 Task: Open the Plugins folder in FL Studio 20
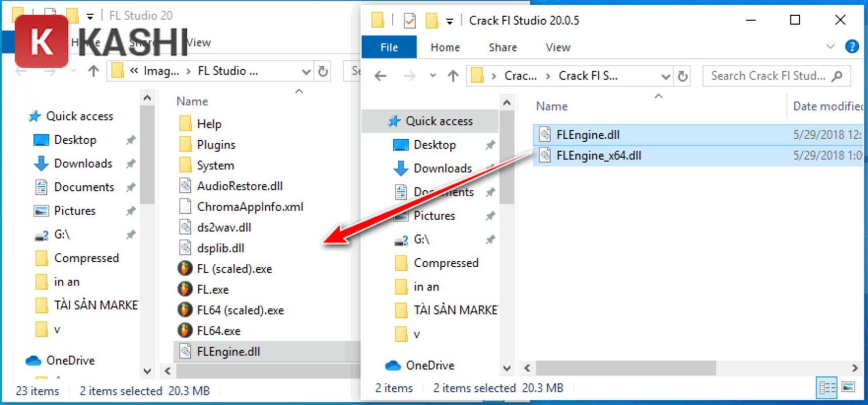pyautogui.click(x=216, y=145)
